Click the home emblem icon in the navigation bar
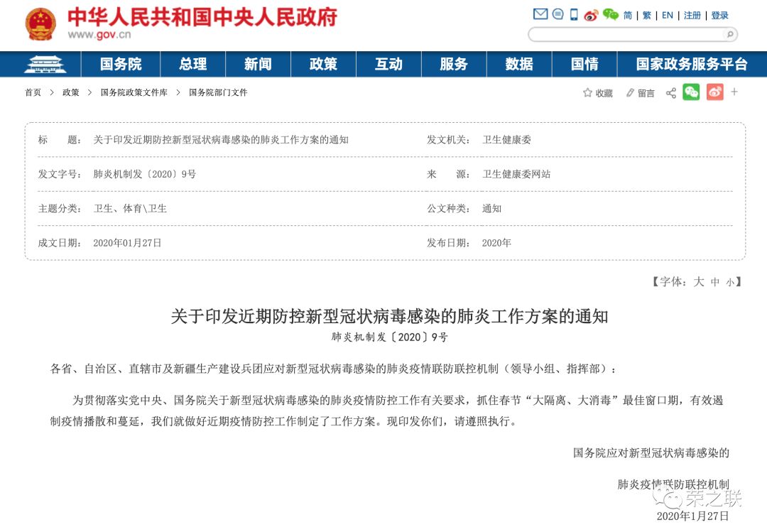 45,64
